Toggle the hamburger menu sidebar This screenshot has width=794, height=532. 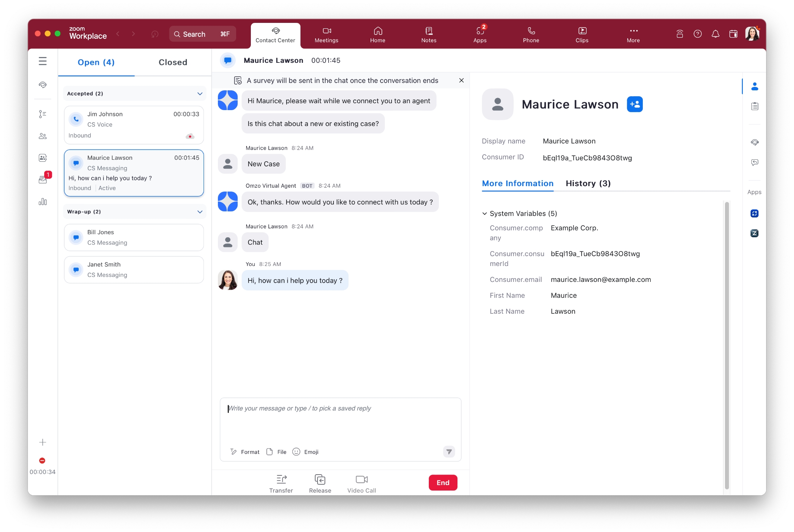pos(43,61)
